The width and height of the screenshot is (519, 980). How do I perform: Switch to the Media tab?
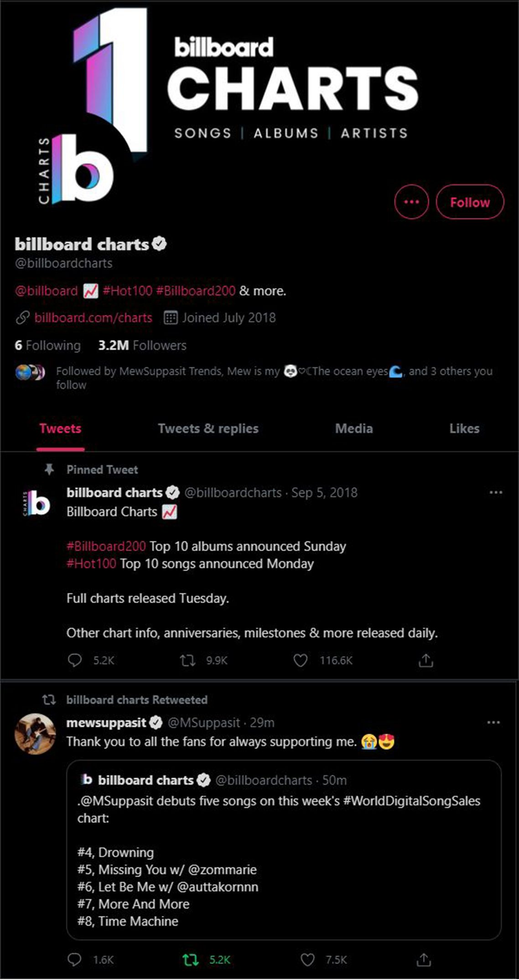tap(354, 428)
